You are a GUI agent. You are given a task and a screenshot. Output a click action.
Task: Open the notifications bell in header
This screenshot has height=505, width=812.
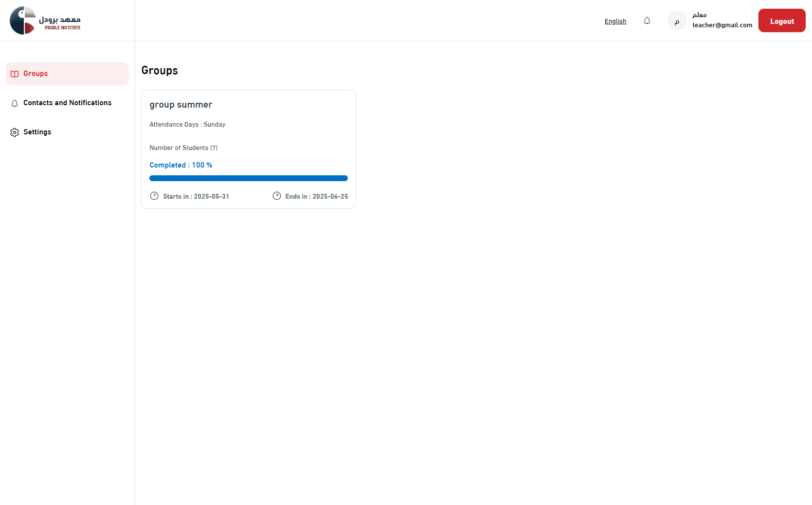pos(647,21)
